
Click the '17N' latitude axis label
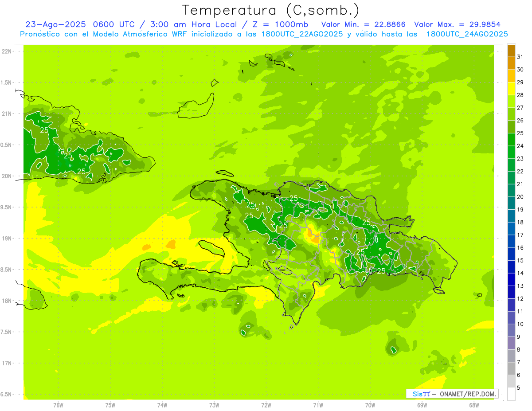click(6, 363)
